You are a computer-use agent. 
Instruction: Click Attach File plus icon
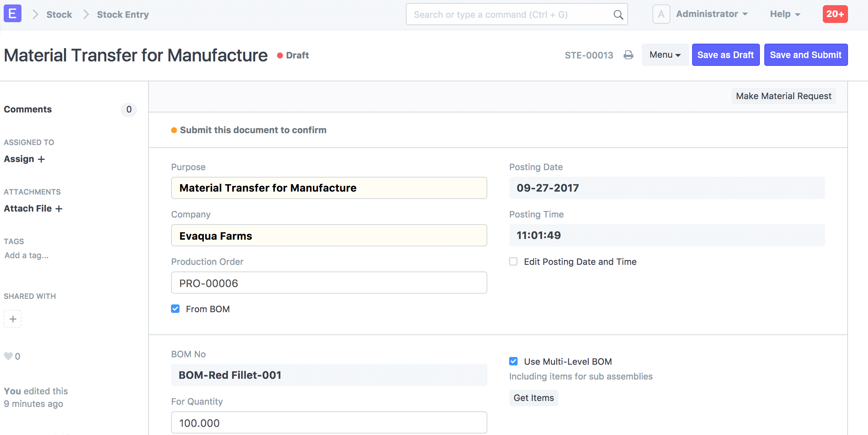(59, 209)
